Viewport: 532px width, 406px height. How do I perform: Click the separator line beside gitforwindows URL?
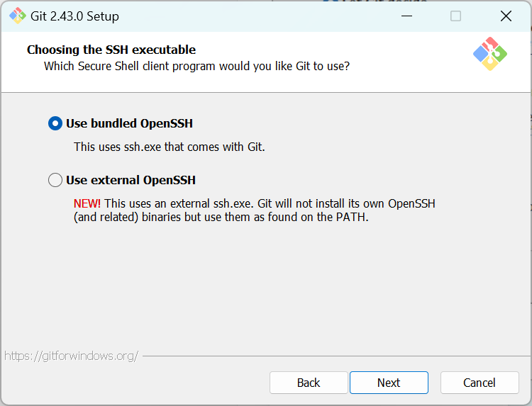pos(333,356)
